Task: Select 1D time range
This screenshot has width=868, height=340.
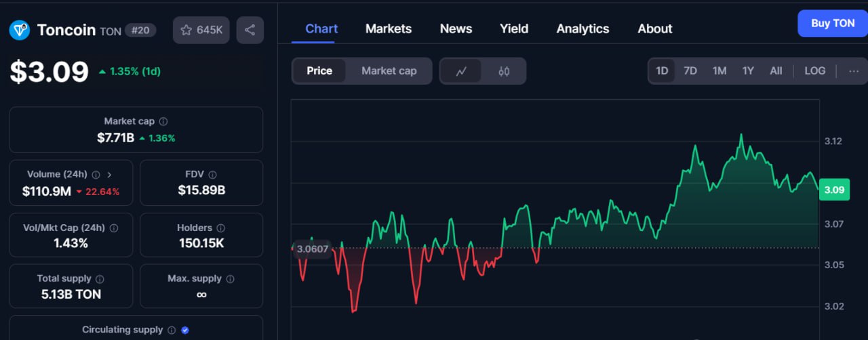Action: pos(662,71)
